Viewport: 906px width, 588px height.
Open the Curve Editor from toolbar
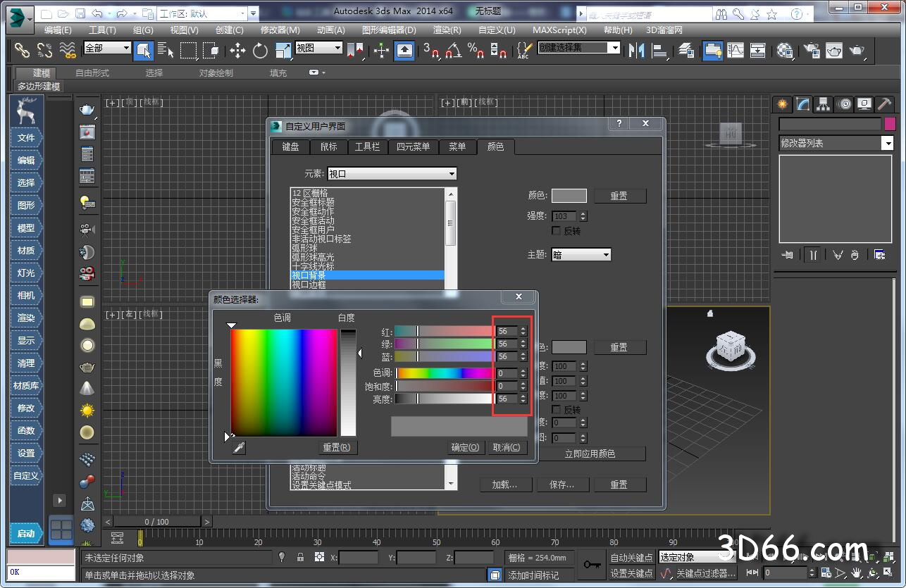[735, 50]
